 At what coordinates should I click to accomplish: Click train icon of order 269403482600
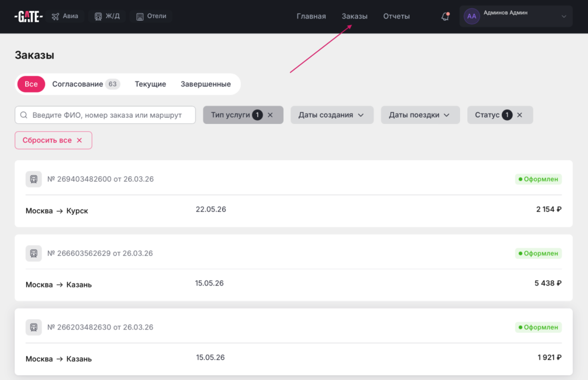pyautogui.click(x=34, y=179)
